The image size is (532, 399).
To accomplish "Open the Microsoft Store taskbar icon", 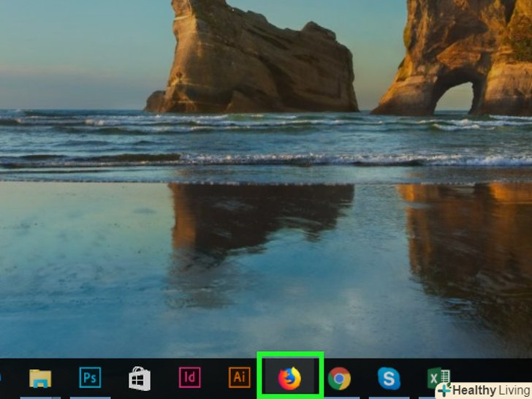I will [x=140, y=378].
